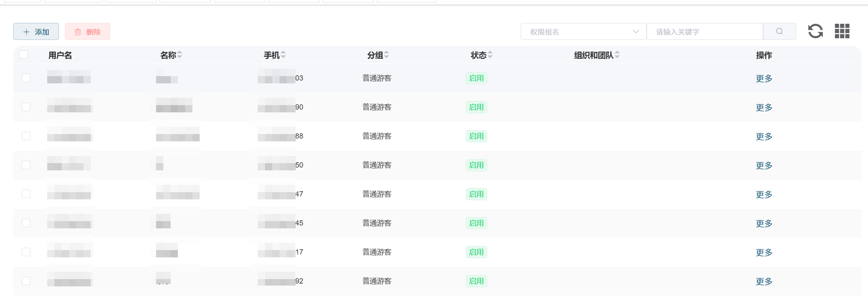Screen dimensions: 868x296
Task: Sort the table by 名称 column
Action: pos(179,55)
